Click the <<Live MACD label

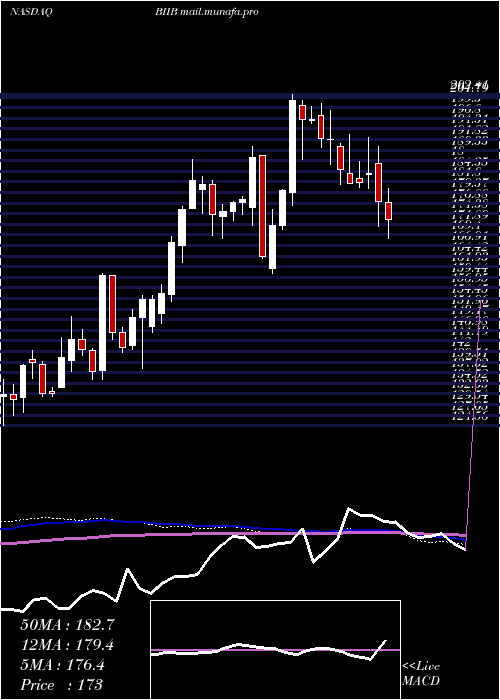pos(421,674)
